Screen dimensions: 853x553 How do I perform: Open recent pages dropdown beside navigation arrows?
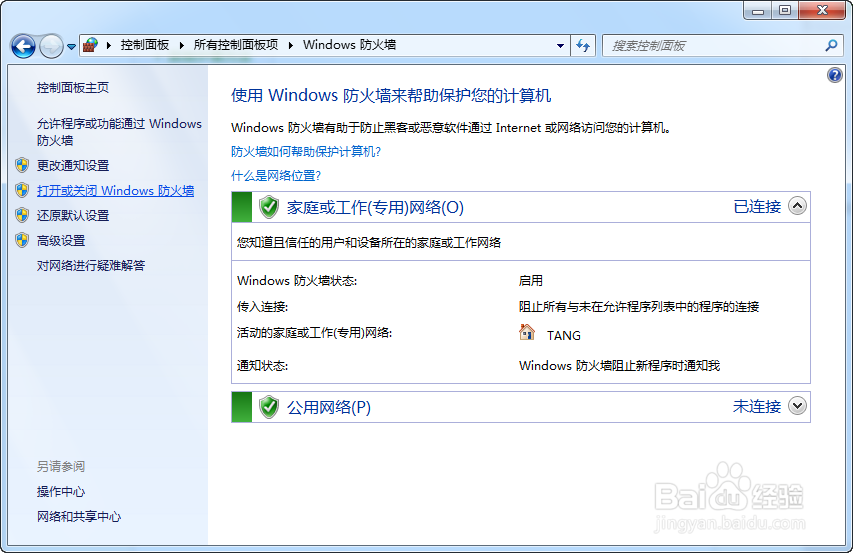click(x=71, y=47)
